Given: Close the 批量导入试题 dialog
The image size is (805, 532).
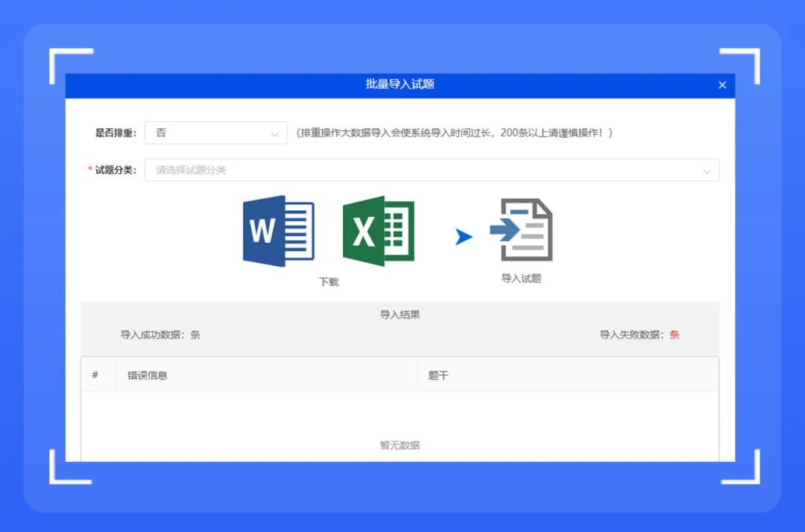Looking at the screenshot, I should [722, 85].
